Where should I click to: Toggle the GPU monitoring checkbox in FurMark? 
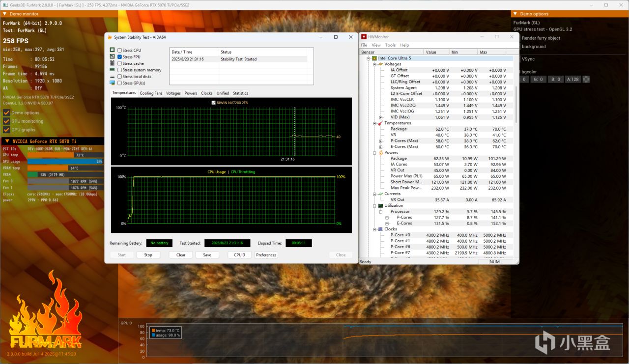[x=6, y=121]
